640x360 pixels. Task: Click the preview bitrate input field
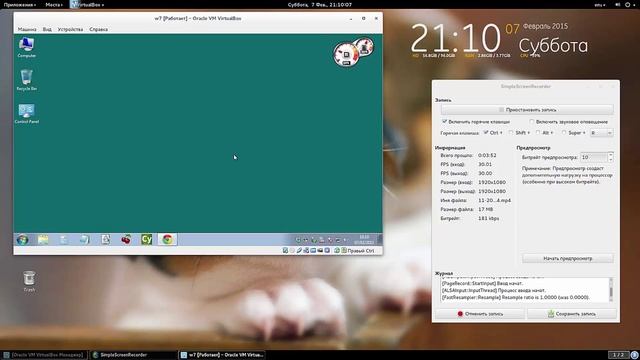point(594,157)
